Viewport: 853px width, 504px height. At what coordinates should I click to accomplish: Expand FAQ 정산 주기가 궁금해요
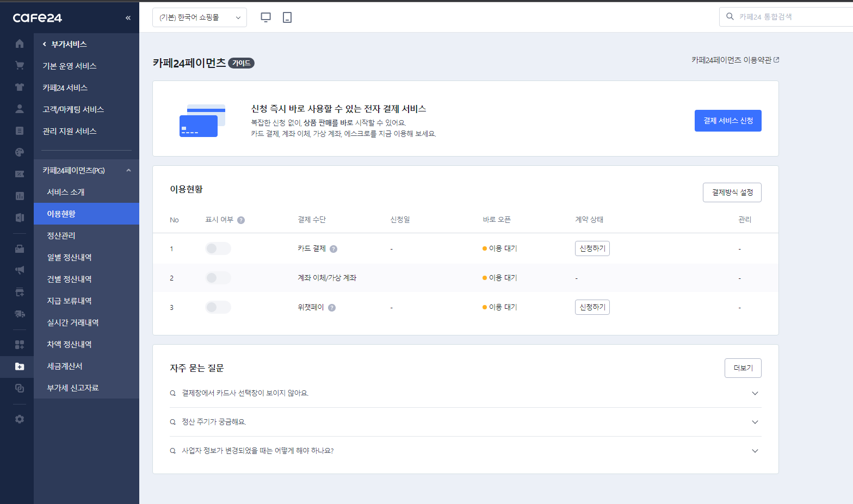tap(465, 422)
